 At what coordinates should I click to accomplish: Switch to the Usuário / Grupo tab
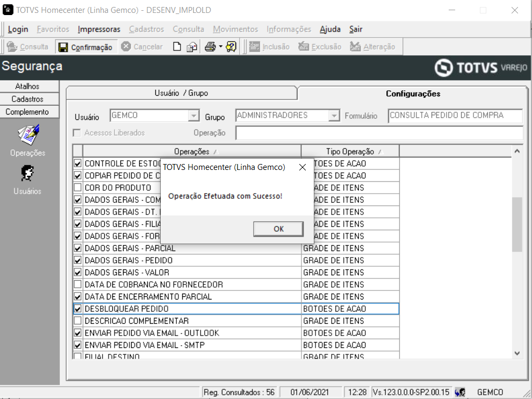pyautogui.click(x=182, y=93)
